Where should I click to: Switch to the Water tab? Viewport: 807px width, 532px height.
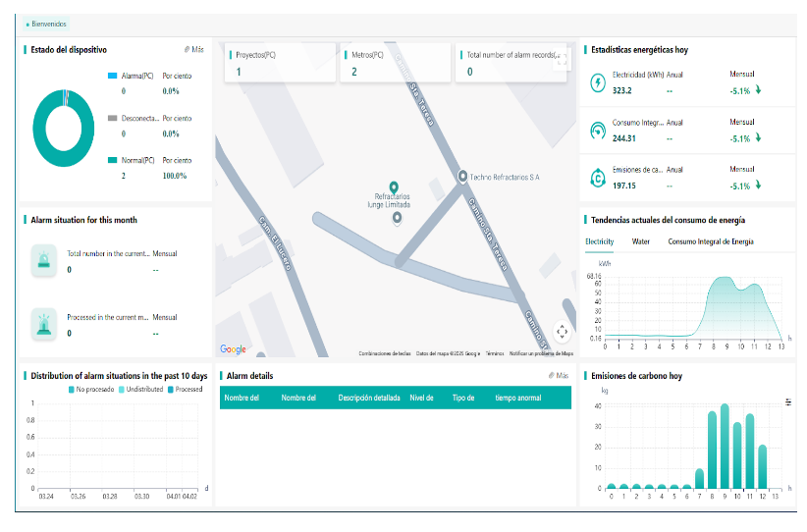click(640, 241)
